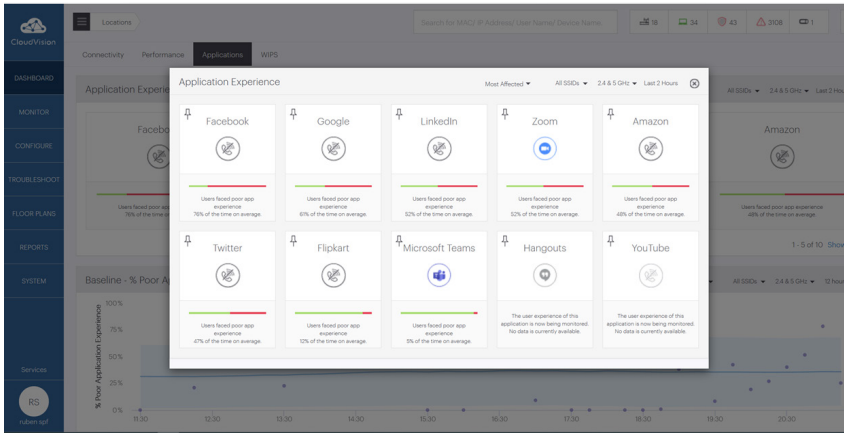Viewport: 849px width, 437px height.
Task: Open the Most Affected sort dropdown
Action: 507,84
